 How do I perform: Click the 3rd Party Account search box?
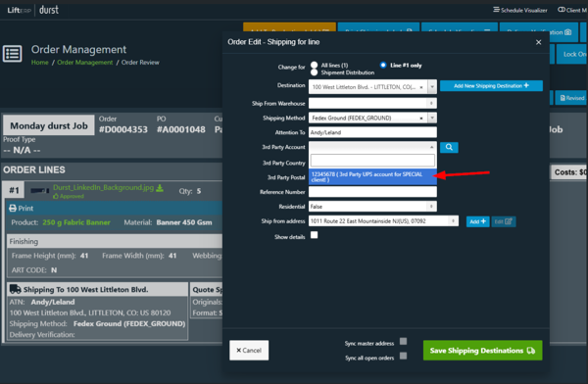[x=372, y=160]
